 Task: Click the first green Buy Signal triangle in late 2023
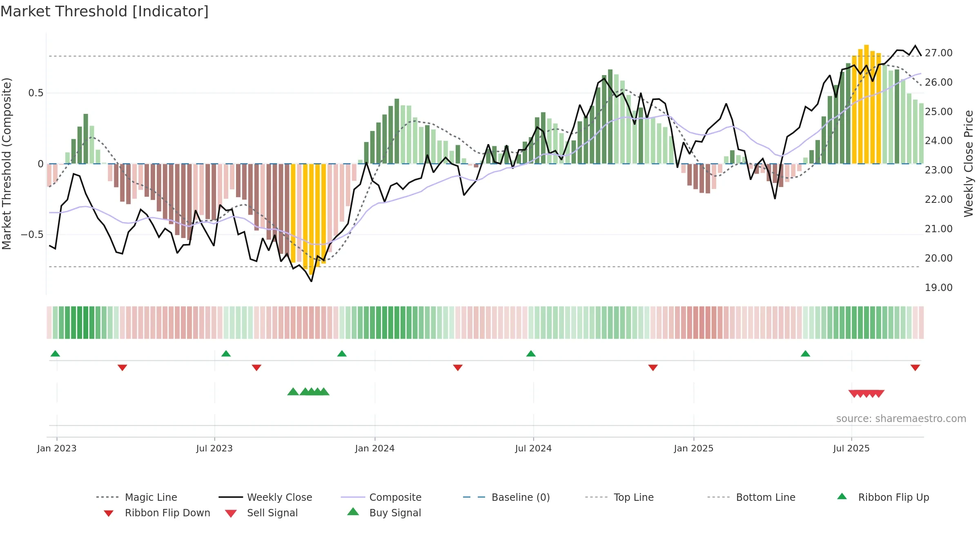(x=293, y=392)
